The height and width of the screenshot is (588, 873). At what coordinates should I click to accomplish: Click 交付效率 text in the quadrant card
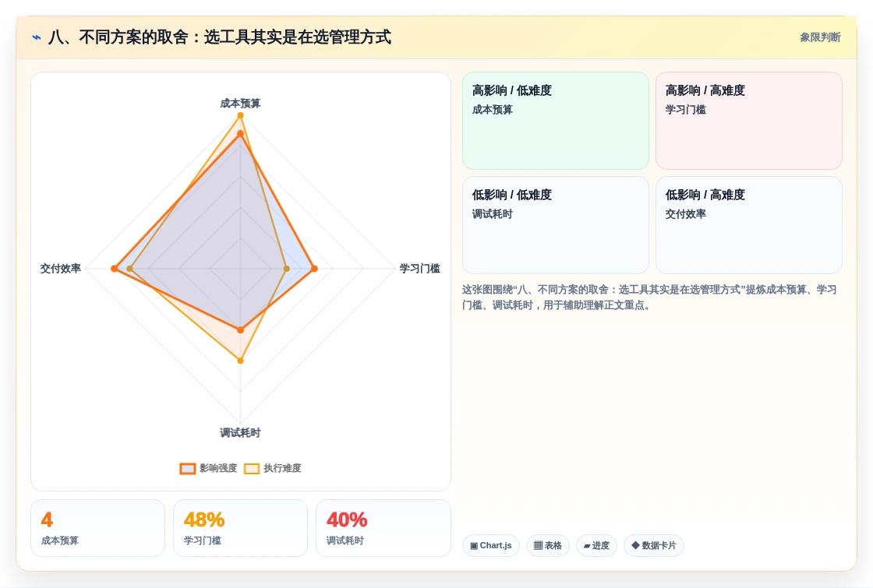[x=685, y=214]
